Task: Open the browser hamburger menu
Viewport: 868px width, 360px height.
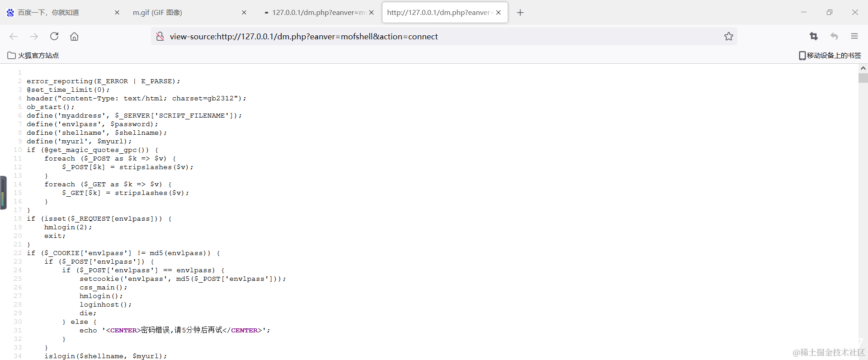Action: [x=854, y=37]
